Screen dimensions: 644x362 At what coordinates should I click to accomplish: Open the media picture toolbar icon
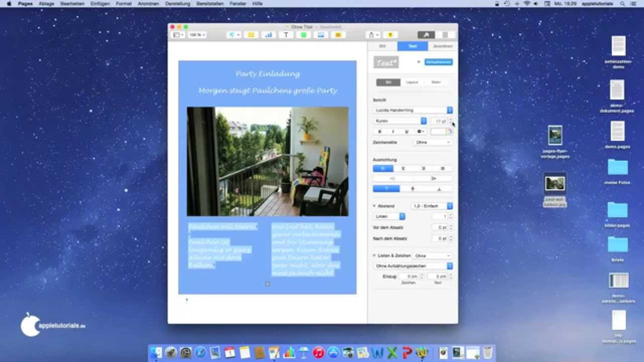point(320,35)
